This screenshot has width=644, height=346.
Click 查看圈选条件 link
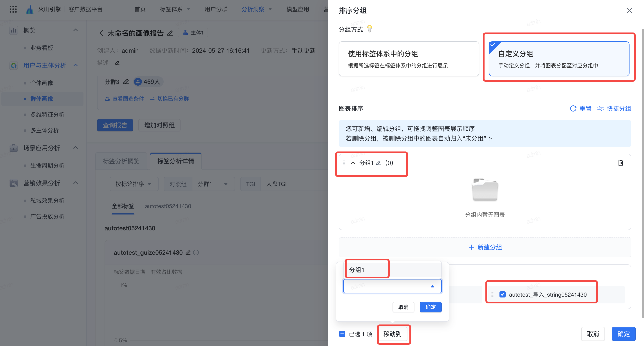[x=125, y=99]
